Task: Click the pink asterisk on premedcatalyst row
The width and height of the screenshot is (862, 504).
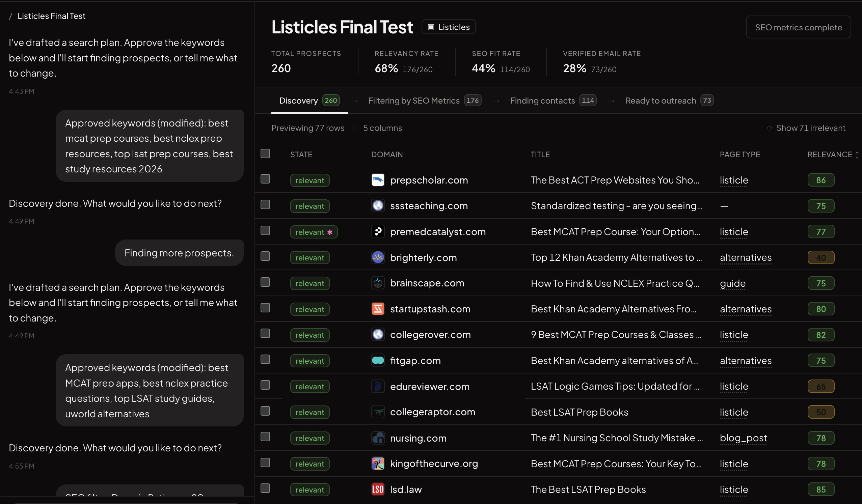Action: pyautogui.click(x=329, y=232)
